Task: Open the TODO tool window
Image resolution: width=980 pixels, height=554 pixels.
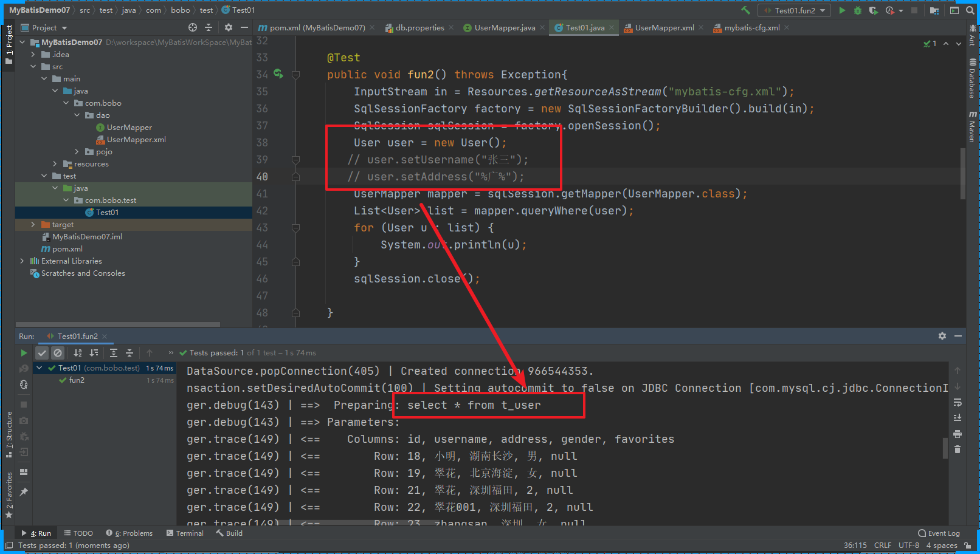Action: [78, 533]
